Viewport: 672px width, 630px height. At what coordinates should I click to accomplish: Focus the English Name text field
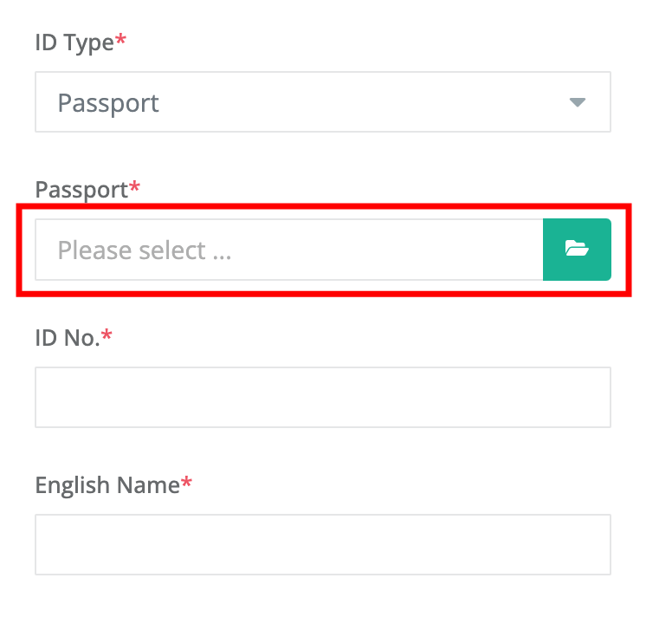(x=323, y=545)
